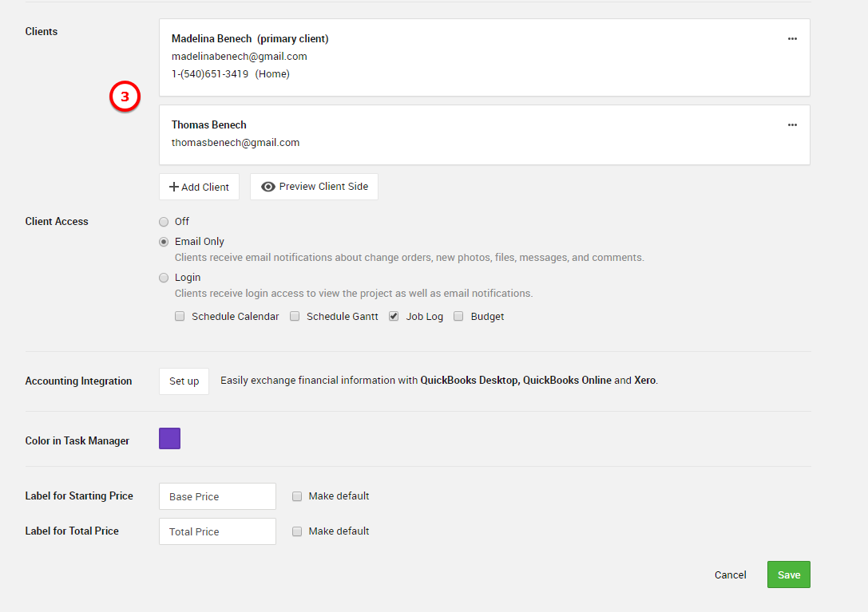Image resolution: width=868 pixels, height=612 pixels.
Task: Click the plus icon on Add Client
Action: point(173,187)
